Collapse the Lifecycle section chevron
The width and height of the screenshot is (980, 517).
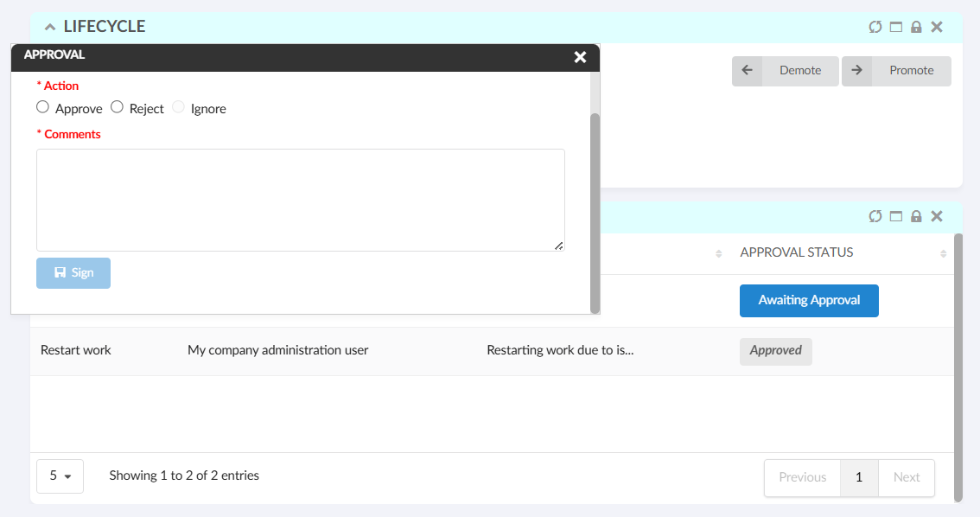click(x=50, y=27)
